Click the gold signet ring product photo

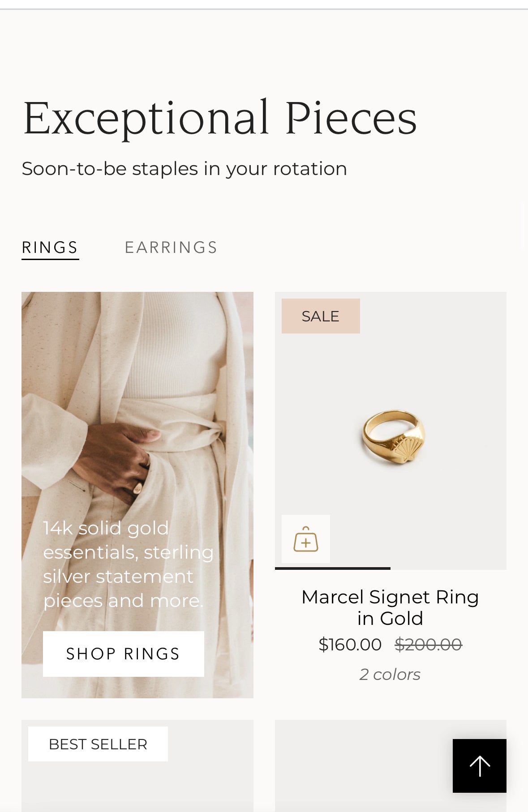pos(393,436)
